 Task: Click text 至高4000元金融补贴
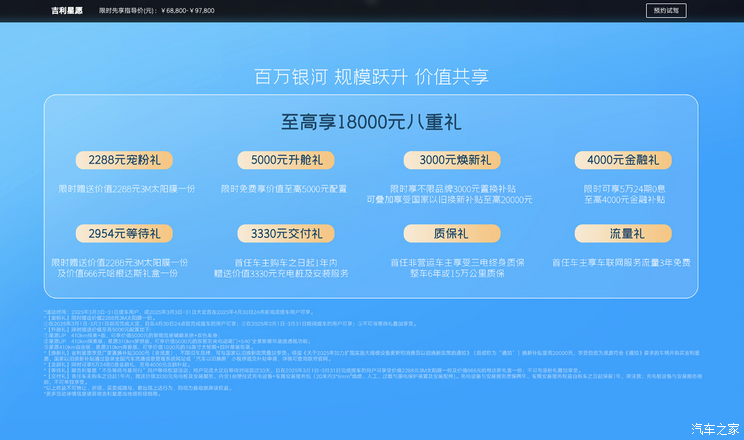click(624, 200)
